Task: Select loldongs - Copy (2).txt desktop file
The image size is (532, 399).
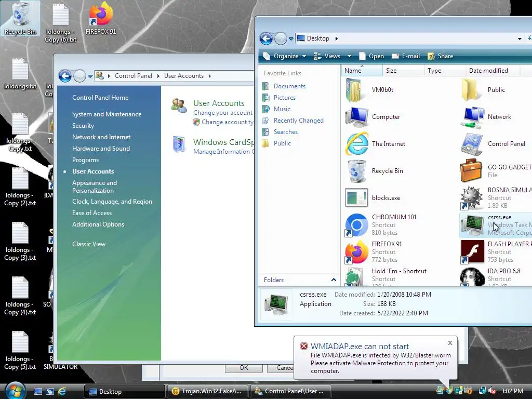Action: tap(20, 187)
